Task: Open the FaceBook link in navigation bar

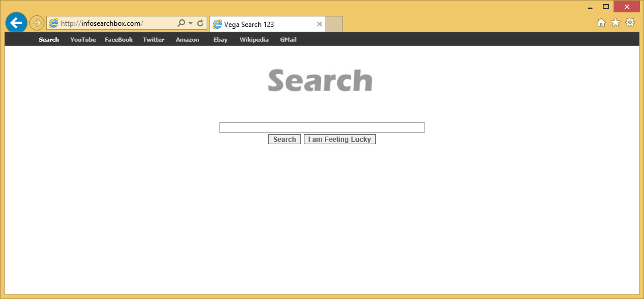Action: coord(119,40)
